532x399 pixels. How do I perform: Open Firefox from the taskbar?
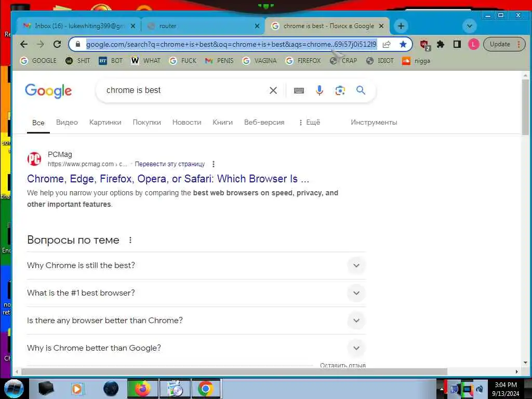[x=142, y=389]
